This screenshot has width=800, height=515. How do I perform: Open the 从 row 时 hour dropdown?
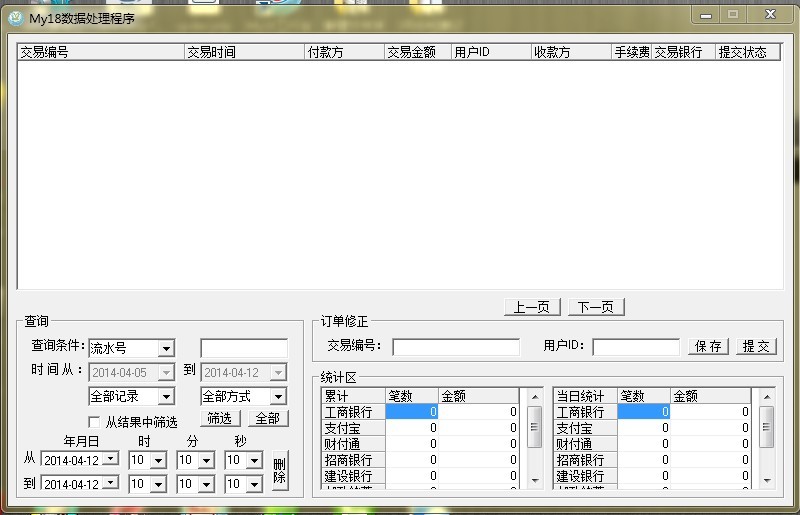click(x=158, y=460)
